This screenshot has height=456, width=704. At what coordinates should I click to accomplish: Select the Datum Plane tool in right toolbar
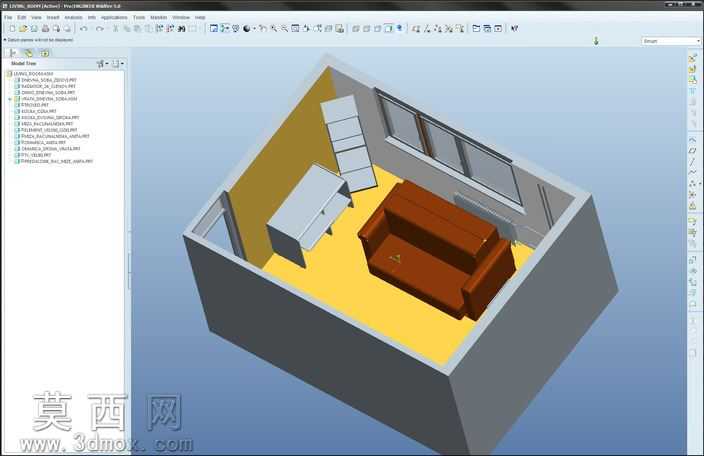[x=693, y=151]
